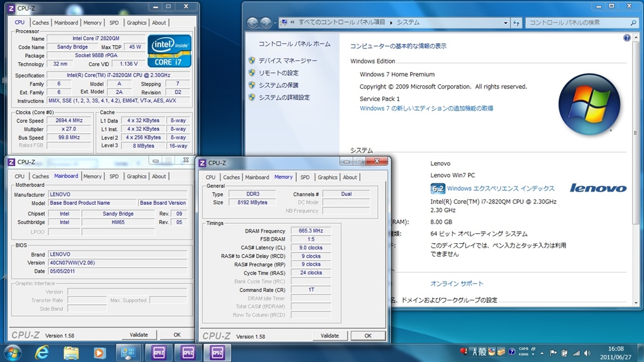Screen dimensions: 644x362
Task: Click the control panel help question icon
Action: (x=627, y=38)
